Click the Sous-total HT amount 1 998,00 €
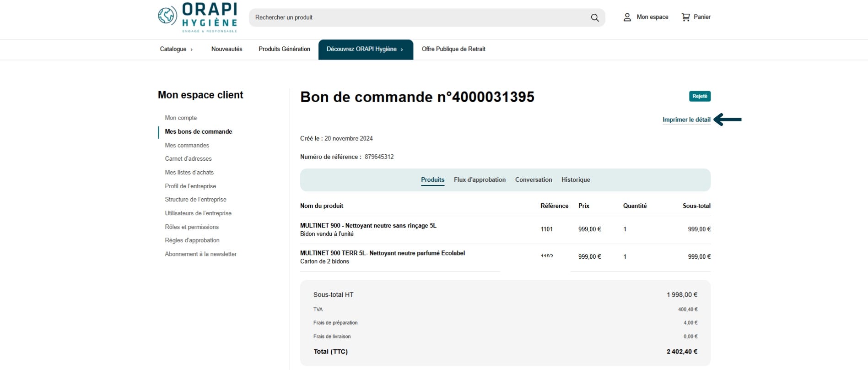Viewport: 868px width, 370px height. point(682,294)
